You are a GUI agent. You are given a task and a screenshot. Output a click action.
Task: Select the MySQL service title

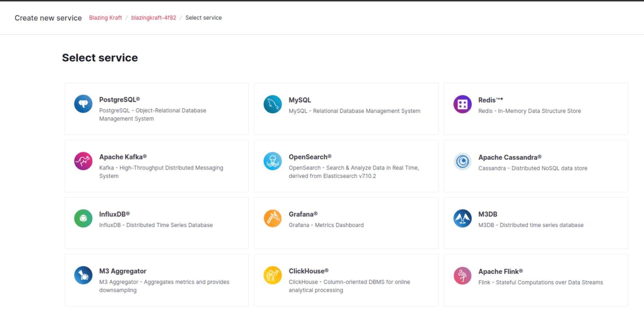[300, 100]
